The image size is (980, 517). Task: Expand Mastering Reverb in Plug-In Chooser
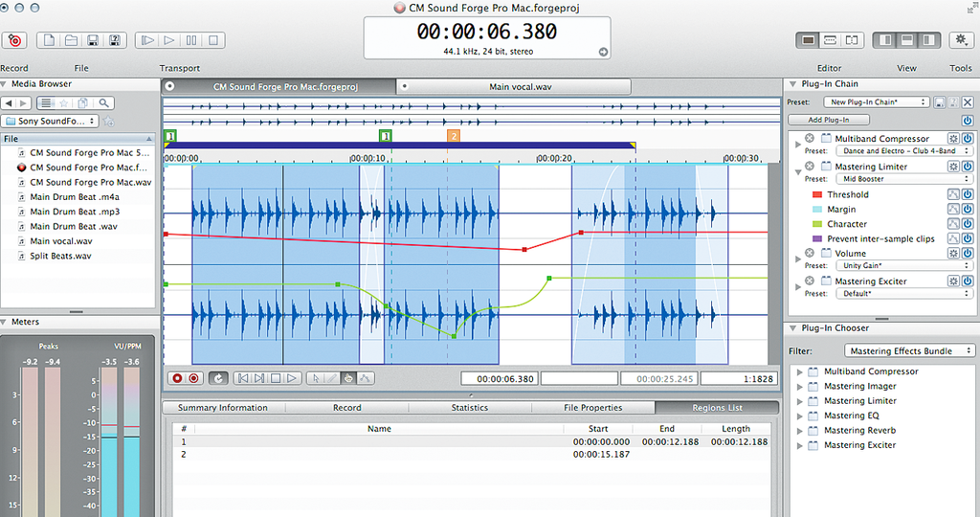pos(799,431)
